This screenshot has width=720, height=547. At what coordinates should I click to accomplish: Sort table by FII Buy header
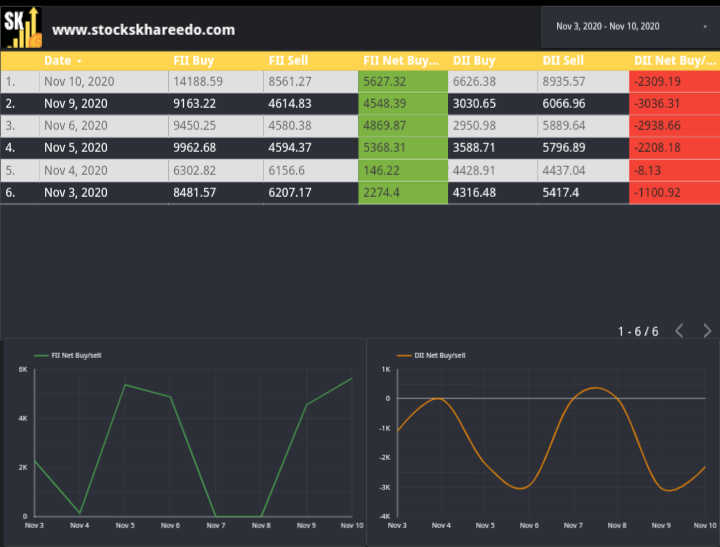pyautogui.click(x=193, y=61)
